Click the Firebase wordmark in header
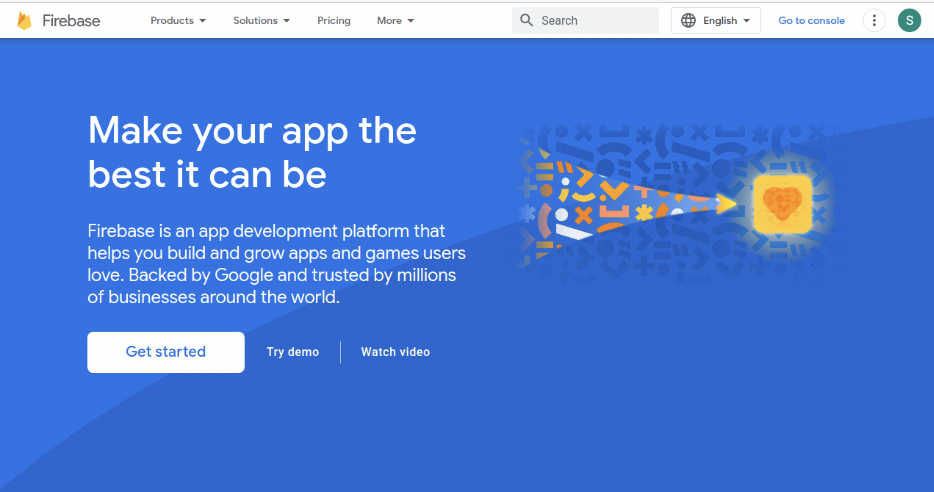 coord(71,21)
